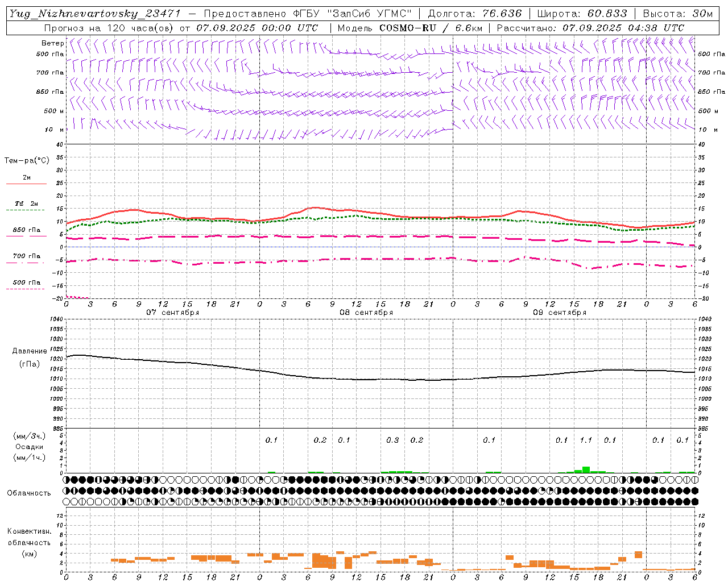This screenshot has height=582, width=728.
Task: Click the Ветер panel label
Action: tap(52, 43)
